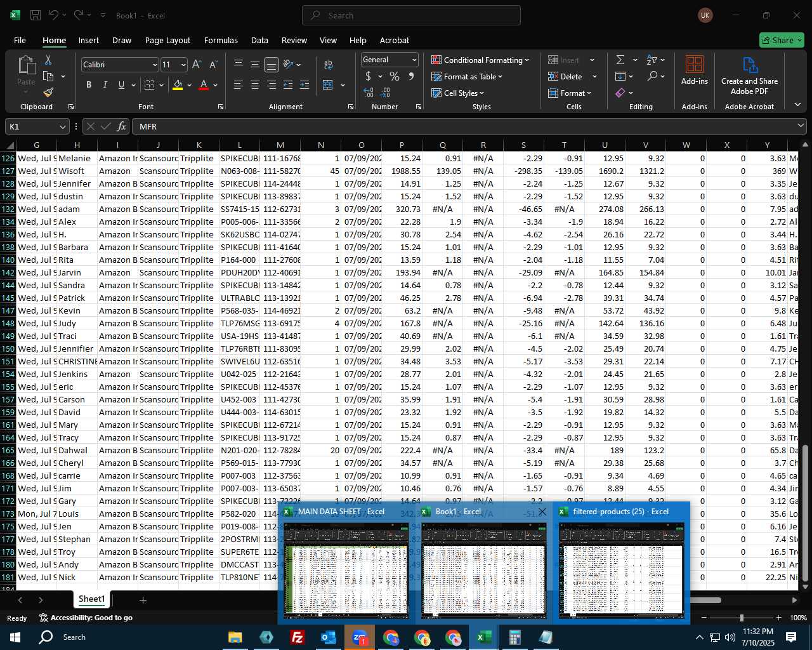Screen dimensions: 812x650
Task: Switch to the Data tab
Action: click(x=259, y=40)
